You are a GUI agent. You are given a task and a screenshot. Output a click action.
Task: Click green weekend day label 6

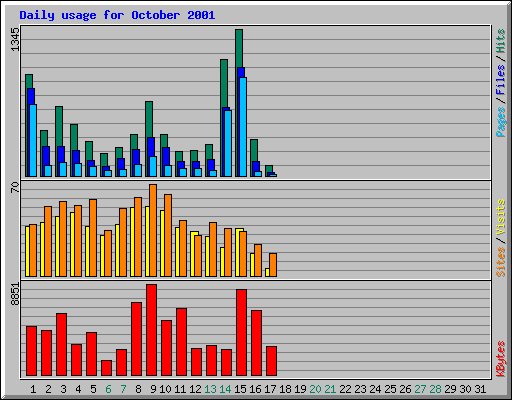108,389
